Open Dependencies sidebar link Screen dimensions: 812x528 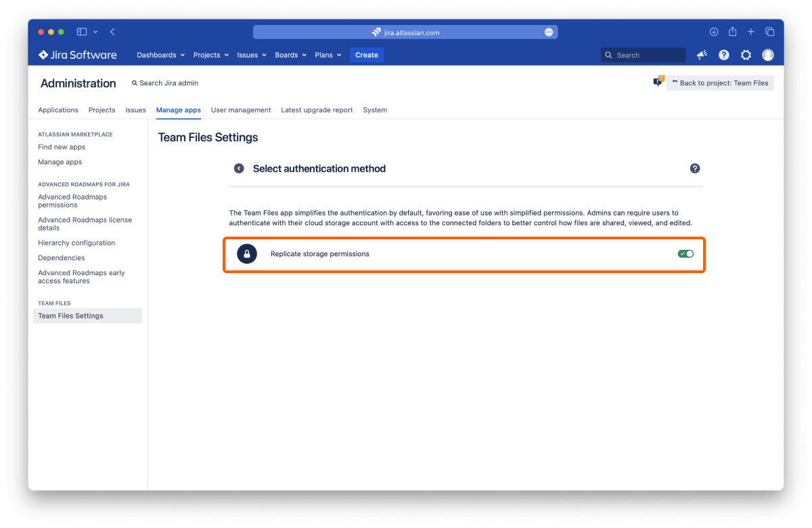[x=62, y=258]
